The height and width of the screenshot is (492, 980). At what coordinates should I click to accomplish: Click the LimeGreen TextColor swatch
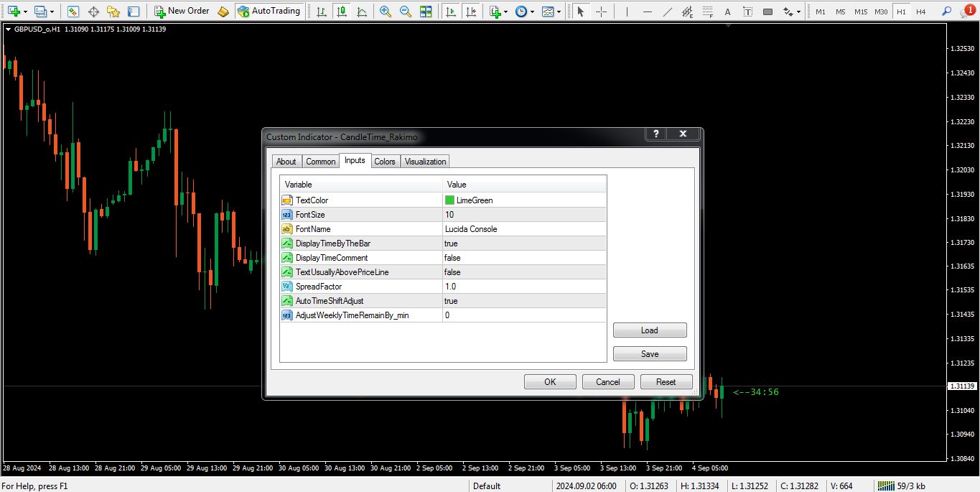pos(449,200)
